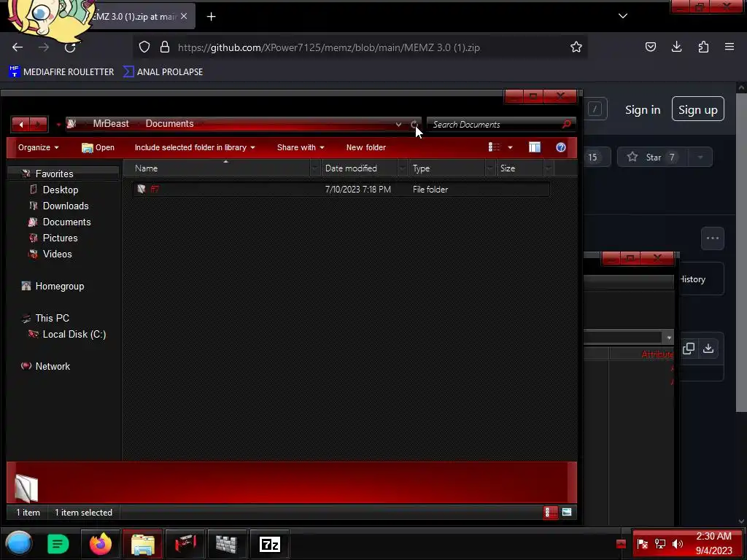Viewport: 747px width, 560px height.
Task: Go back in the Explorer window
Action: pos(21,124)
